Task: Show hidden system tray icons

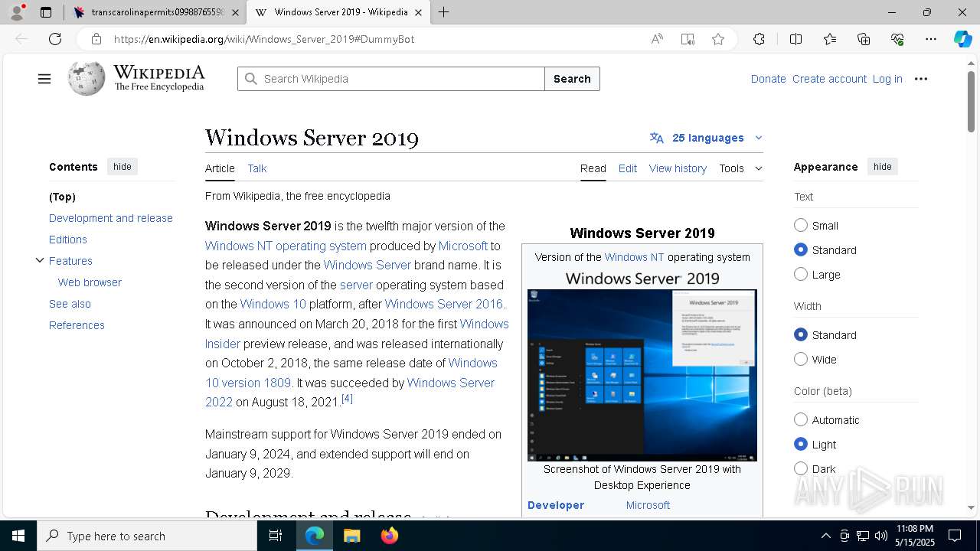Action: [825, 536]
